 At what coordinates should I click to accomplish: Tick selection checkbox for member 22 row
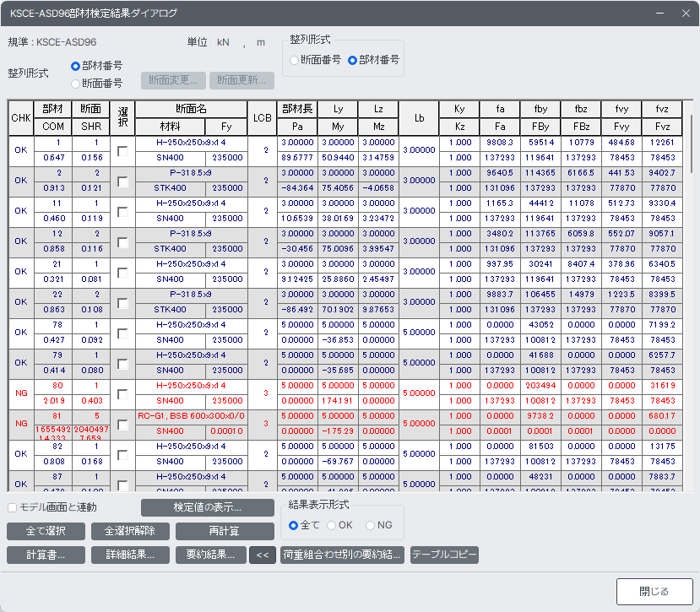click(x=122, y=303)
